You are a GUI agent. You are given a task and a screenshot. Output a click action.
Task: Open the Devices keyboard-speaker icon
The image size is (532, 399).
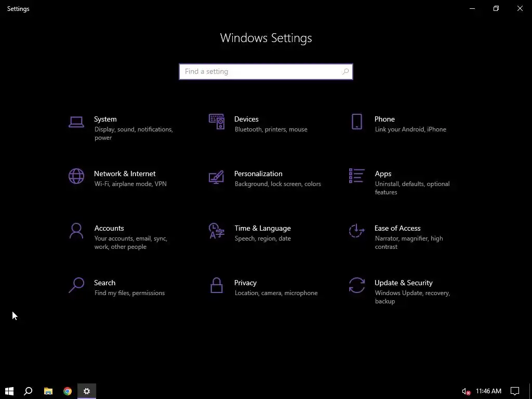click(x=217, y=122)
